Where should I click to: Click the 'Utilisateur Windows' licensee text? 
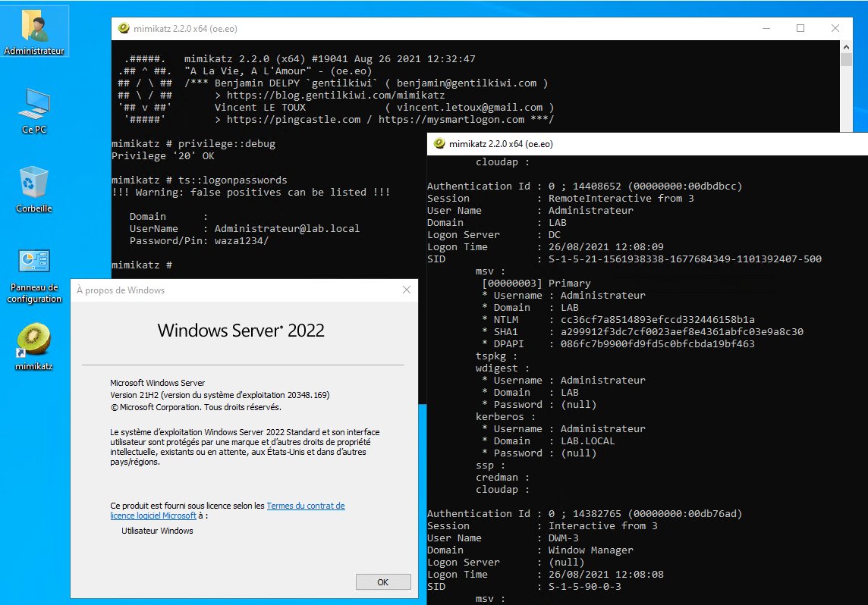157,531
